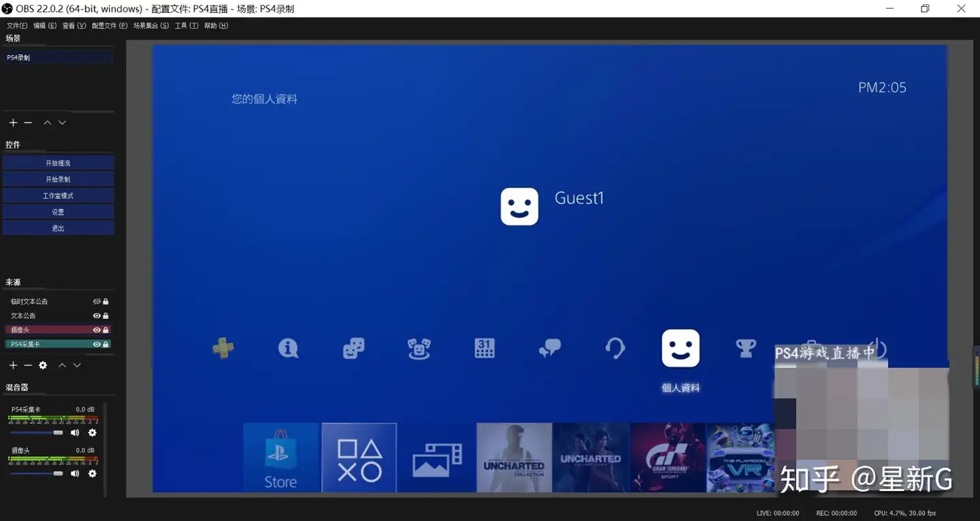Open 编辑(E) menu
980x521 pixels.
45,25
